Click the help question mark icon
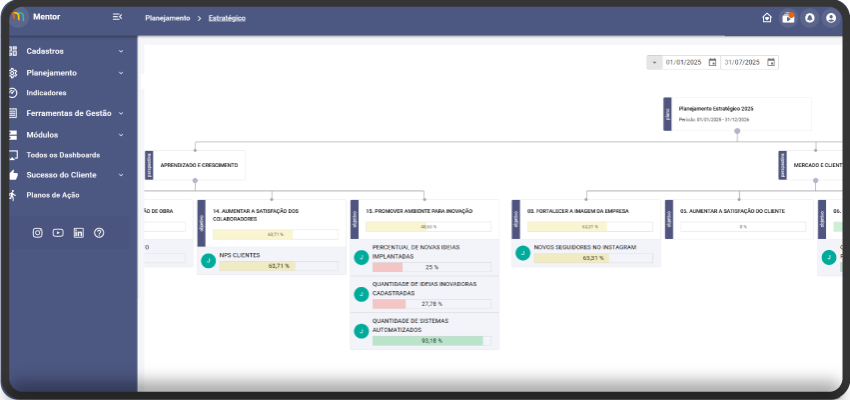Image resolution: width=850 pixels, height=400 pixels. coord(99,233)
